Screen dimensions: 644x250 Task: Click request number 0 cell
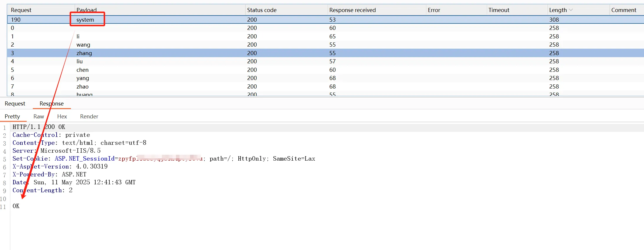pyautogui.click(x=12, y=28)
